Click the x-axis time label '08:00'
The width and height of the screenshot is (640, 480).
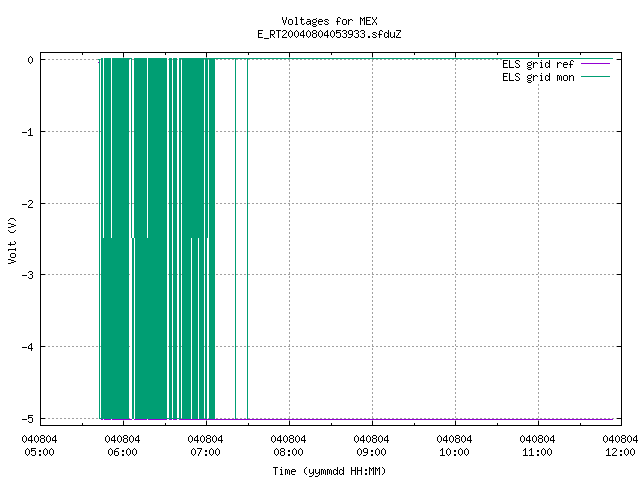[x=288, y=452]
